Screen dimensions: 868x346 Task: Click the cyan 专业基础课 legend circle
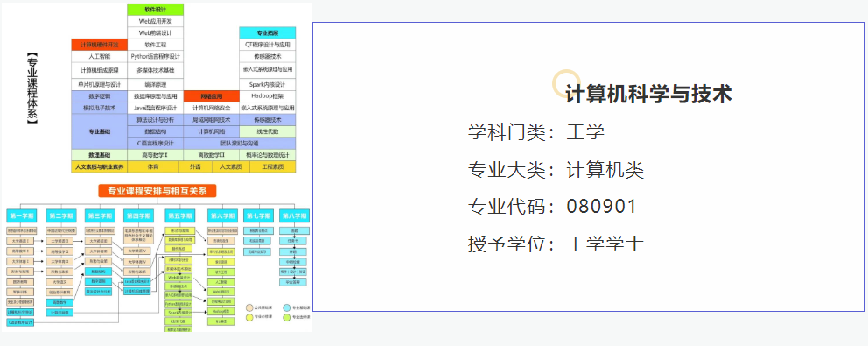coord(286,307)
